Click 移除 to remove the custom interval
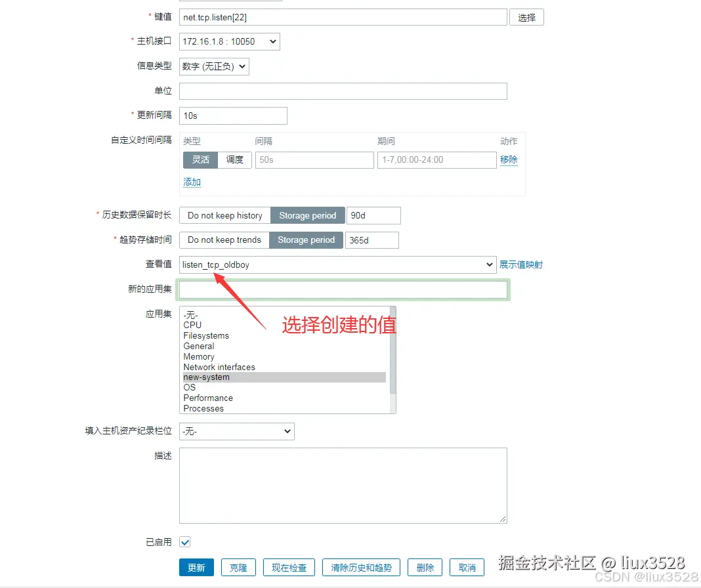Viewport: 701px width, 588px height. [x=509, y=159]
